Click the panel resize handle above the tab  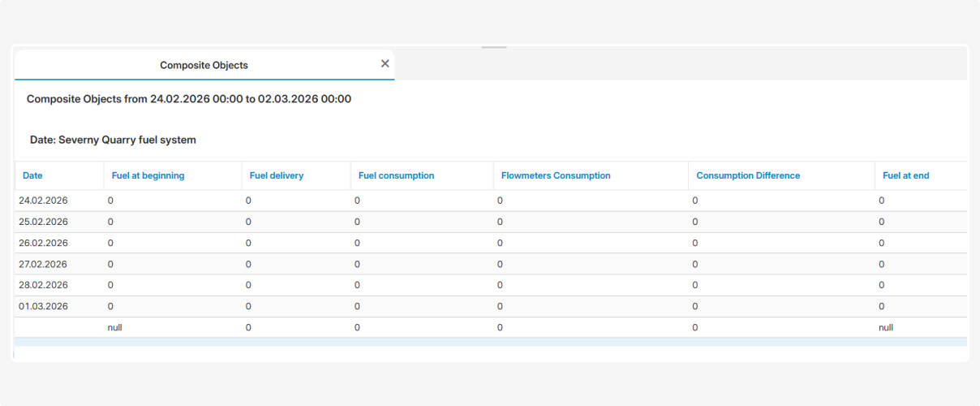point(494,47)
